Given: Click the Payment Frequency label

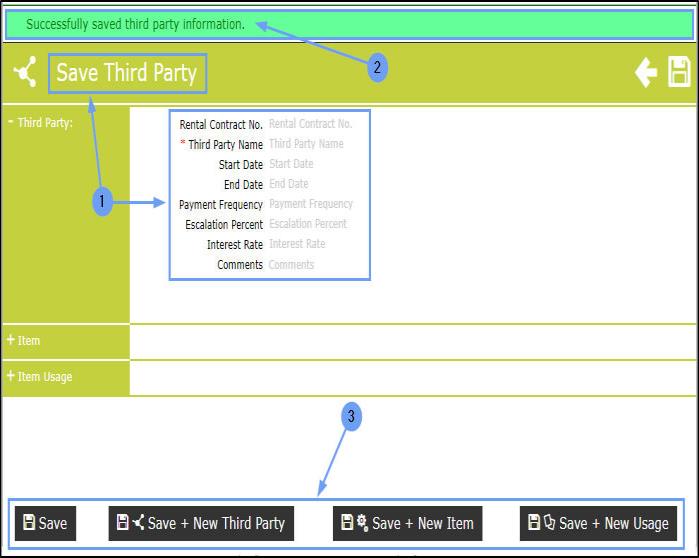Looking at the screenshot, I should tap(221, 205).
